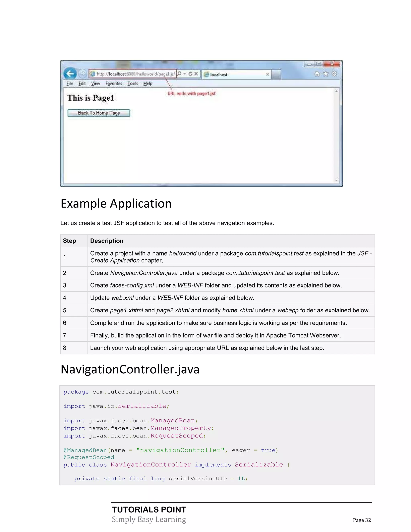Click the stop loading X icon
The image size is (411, 532).
(x=196, y=73)
